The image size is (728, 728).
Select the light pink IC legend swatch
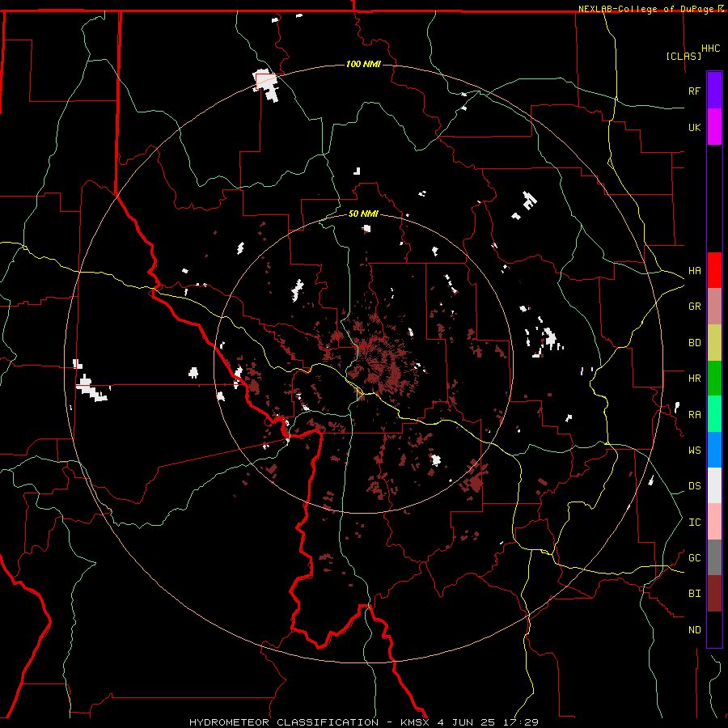pos(714,522)
